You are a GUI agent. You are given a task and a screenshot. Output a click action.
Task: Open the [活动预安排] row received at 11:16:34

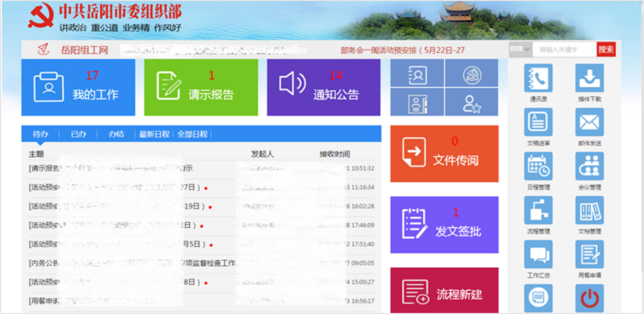(201, 187)
